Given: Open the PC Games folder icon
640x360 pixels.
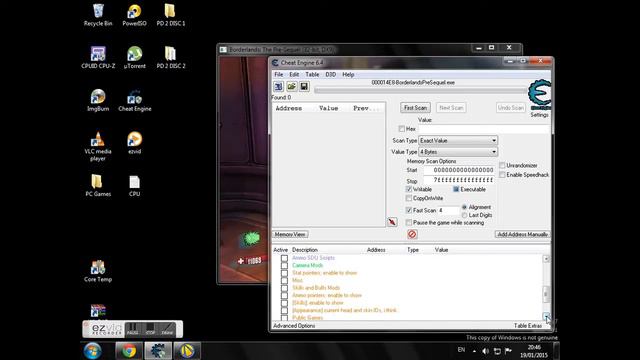Looking at the screenshot, I should pyautogui.click(x=98, y=186).
